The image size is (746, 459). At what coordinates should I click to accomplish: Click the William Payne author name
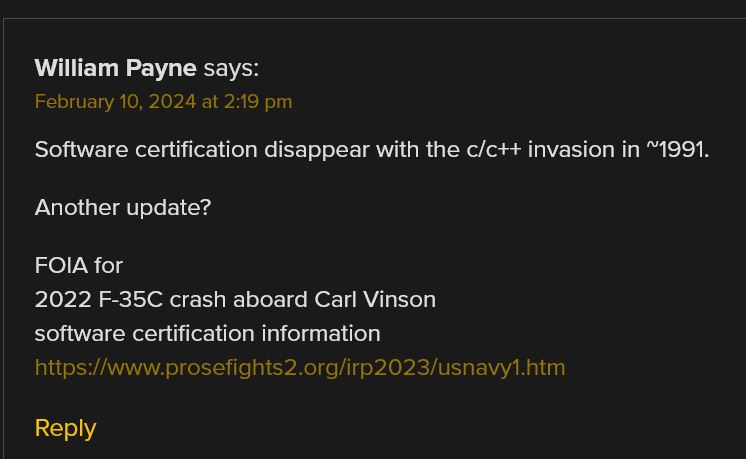116,68
